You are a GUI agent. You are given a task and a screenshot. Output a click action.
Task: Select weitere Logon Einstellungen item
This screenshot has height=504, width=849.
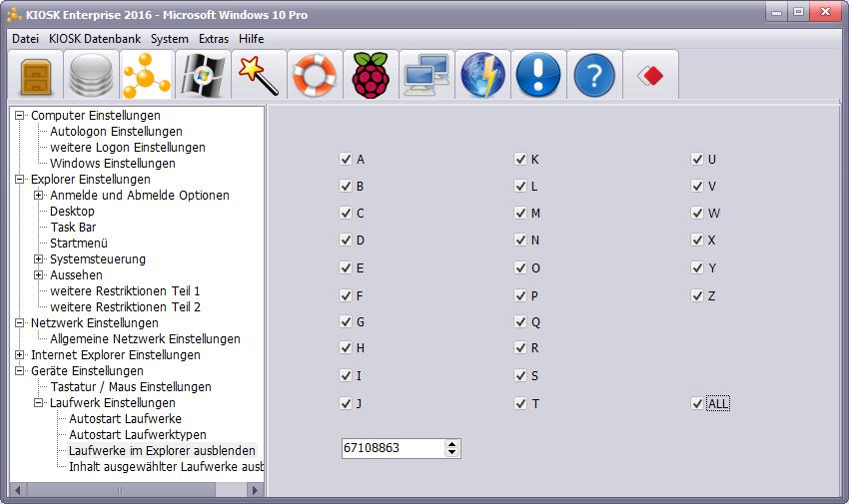point(127,147)
